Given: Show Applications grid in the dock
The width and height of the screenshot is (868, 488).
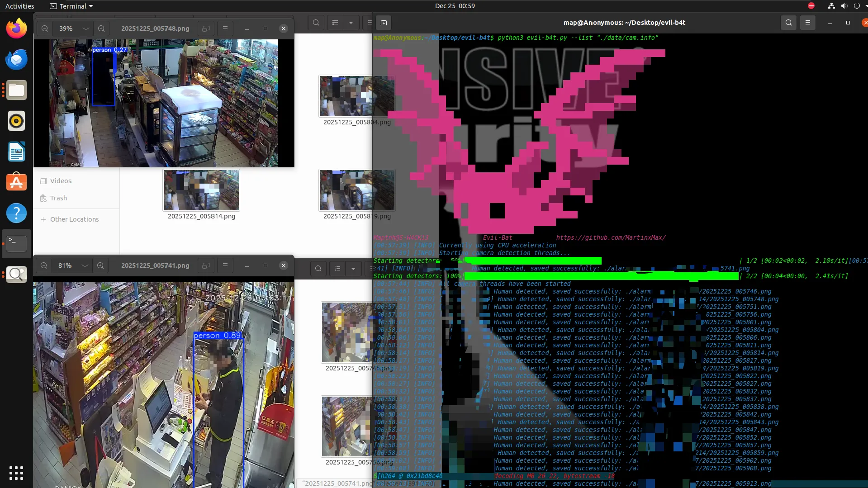Looking at the screenshot, I should click(16, 473).
